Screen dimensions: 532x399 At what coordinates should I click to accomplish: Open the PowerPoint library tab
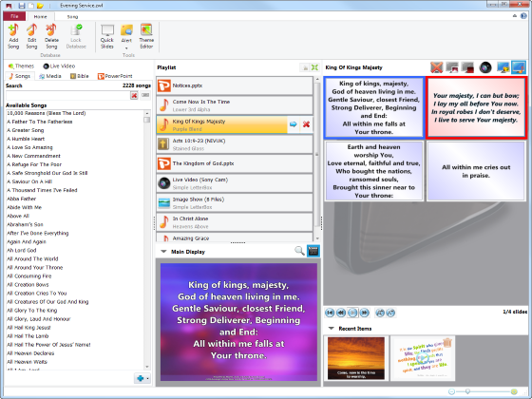pyautogui.click(x=115, y=76)
